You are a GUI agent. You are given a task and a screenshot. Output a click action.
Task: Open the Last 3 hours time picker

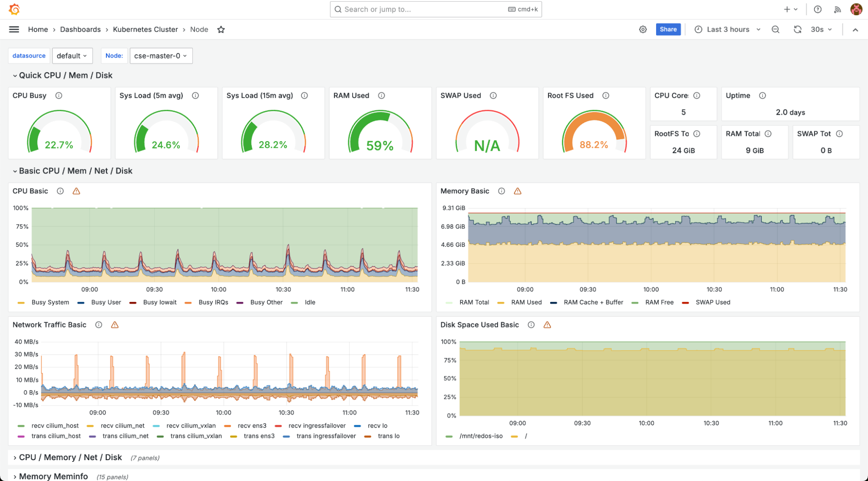click(x=728, y=30)
